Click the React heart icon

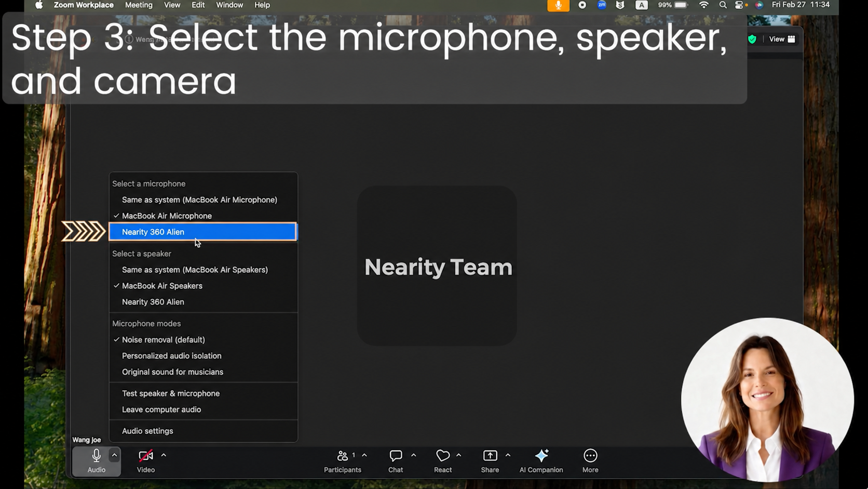coord(443,456)
